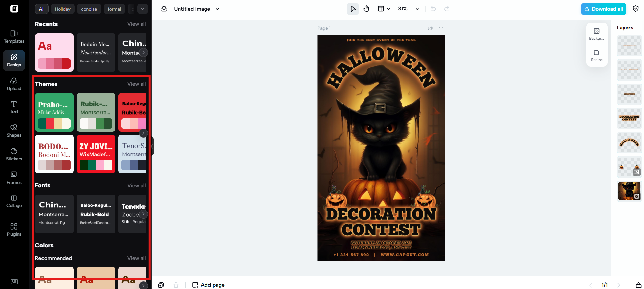
Task: Open the Templates panel
Action: tap(14, 37)
